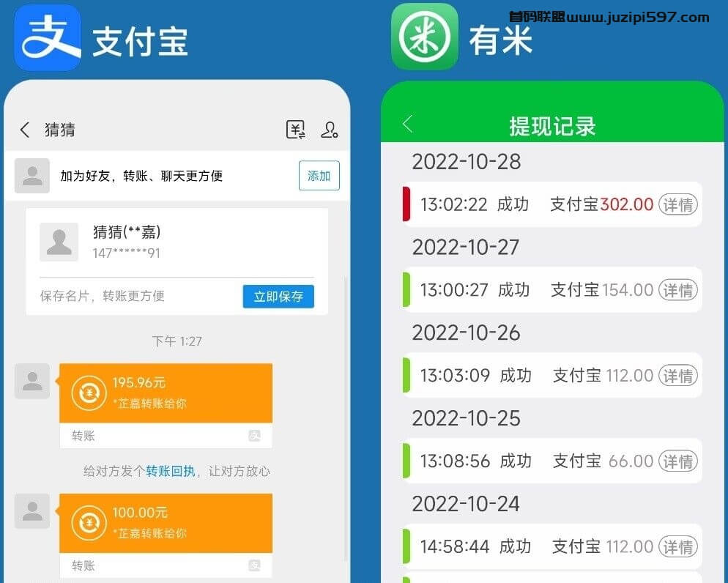Tap the transfer coin icon on 195.96元 card
The width and height of the screenshot is (728, 583).
[x=89, y=393]
